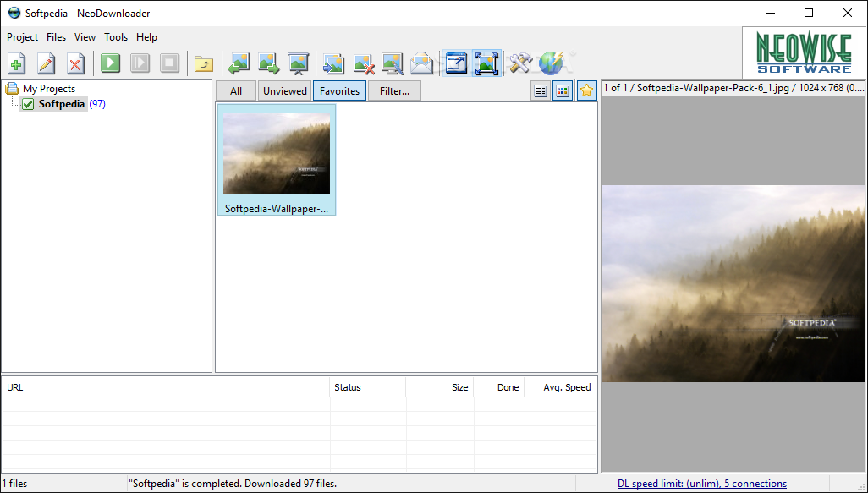The image size is (868, 493).
Task: Sort by the Avg. Speed column header
Action: [561, 387]
